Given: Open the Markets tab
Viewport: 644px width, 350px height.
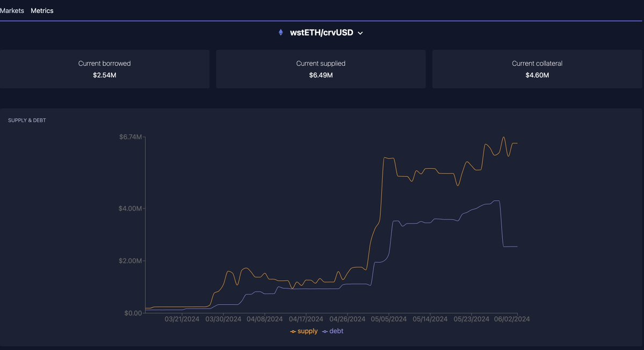Looking at the screenshot, I should click(11, 11).
